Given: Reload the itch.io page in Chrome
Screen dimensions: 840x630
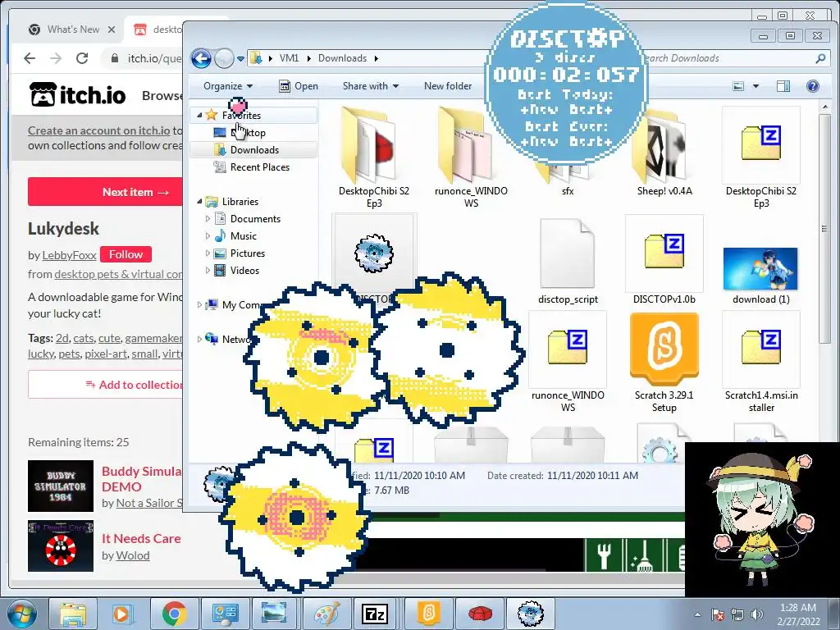Looking at the screenshot, I should [82, 58].
